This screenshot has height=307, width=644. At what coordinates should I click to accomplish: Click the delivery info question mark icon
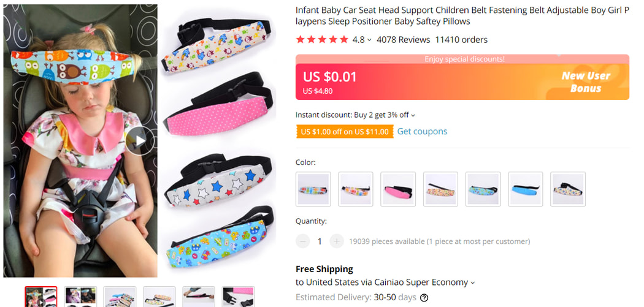(424, 298)
